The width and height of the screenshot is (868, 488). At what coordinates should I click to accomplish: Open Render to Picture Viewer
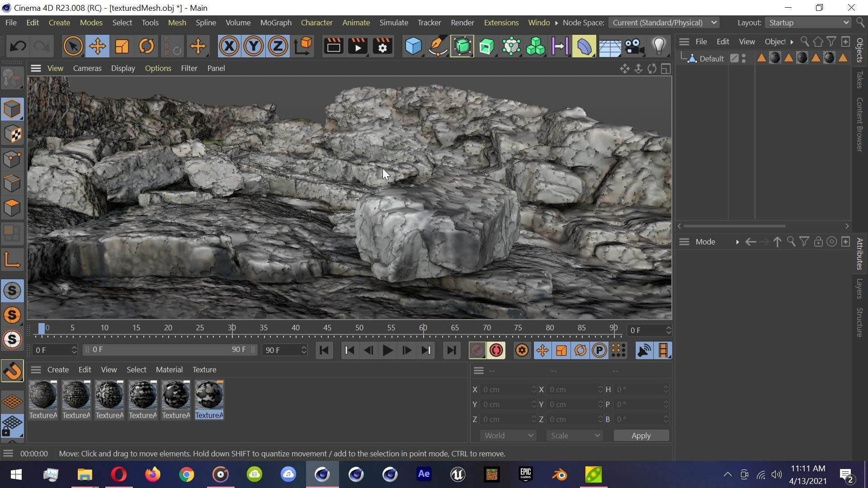point(358,46)
